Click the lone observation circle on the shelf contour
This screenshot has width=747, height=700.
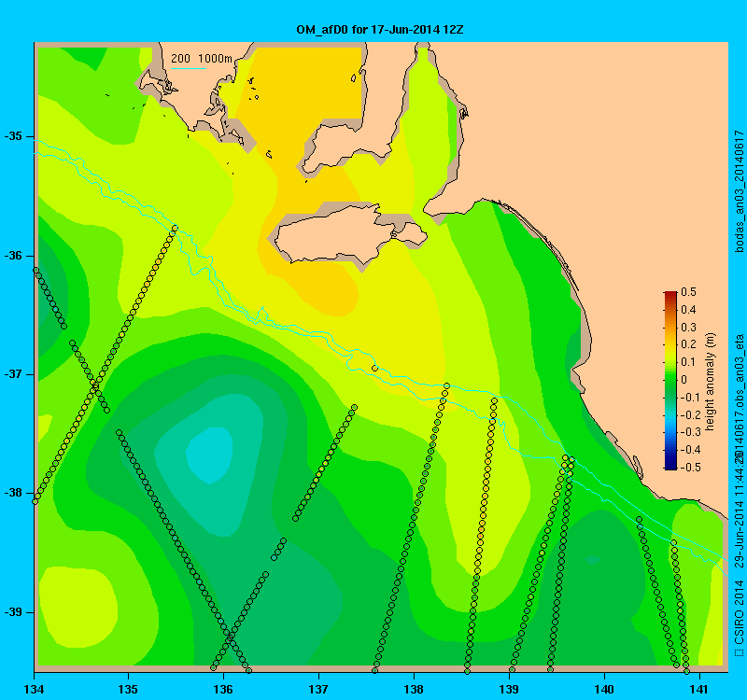(375, 368)
